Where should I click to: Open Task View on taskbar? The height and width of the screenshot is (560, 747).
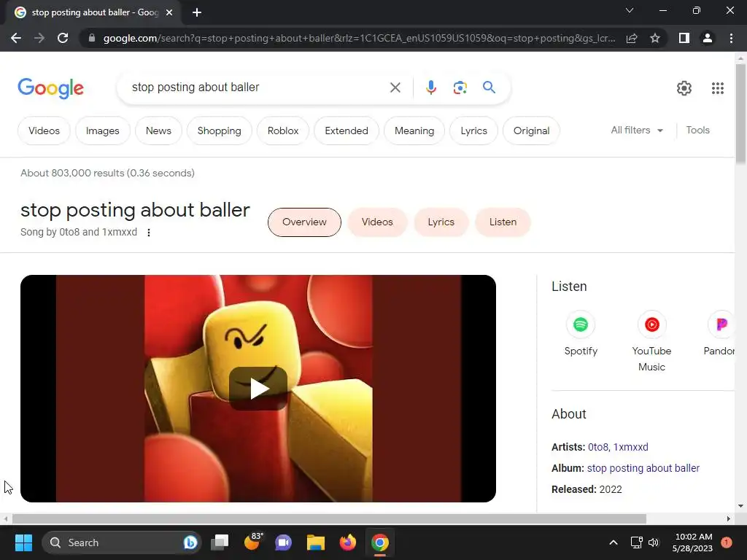coord(220,542)
